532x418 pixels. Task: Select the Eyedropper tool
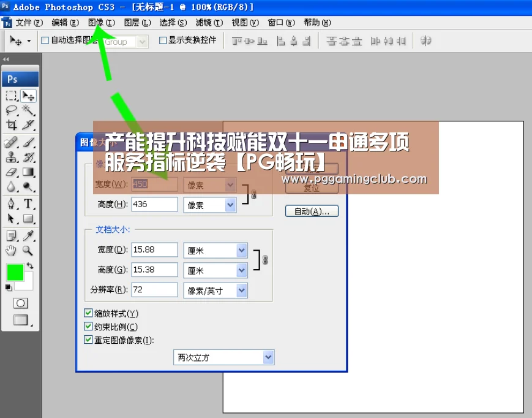(x=29, y=235)
